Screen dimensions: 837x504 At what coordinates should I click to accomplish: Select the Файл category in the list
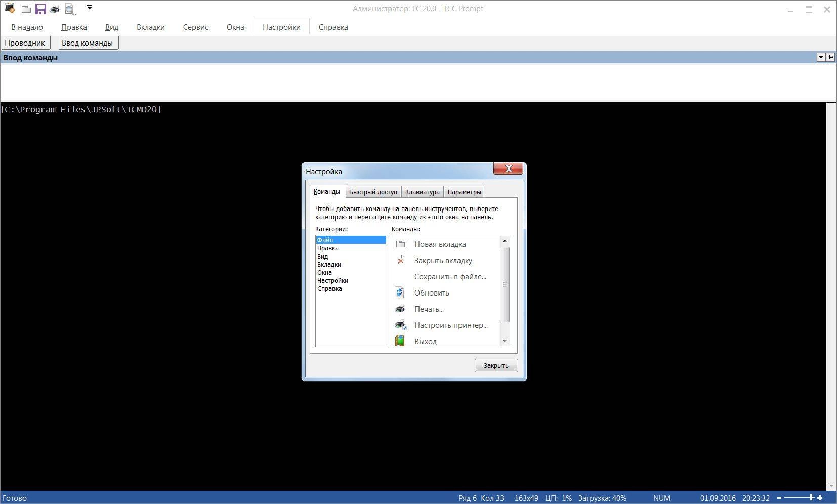click(x=351, y=240)
